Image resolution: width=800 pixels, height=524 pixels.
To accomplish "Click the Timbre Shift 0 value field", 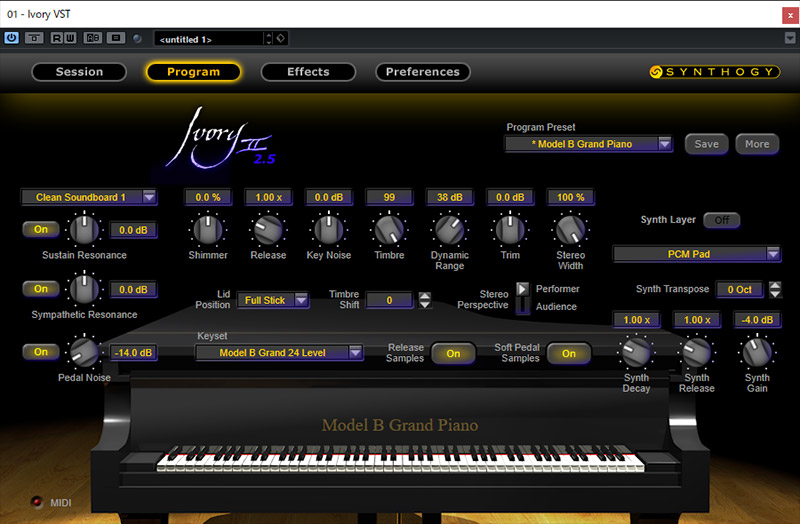I will coord(389,300).
